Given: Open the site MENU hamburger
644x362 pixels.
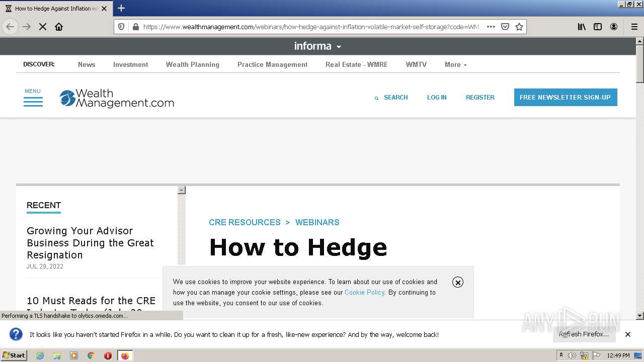Looking at the screenshot, I should coord(33,98).
